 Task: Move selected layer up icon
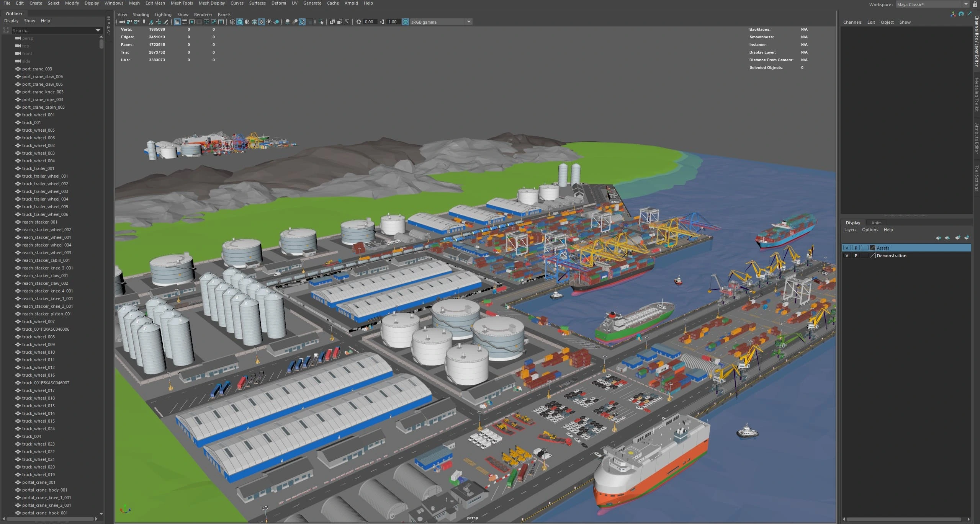[x=938, y=238]
